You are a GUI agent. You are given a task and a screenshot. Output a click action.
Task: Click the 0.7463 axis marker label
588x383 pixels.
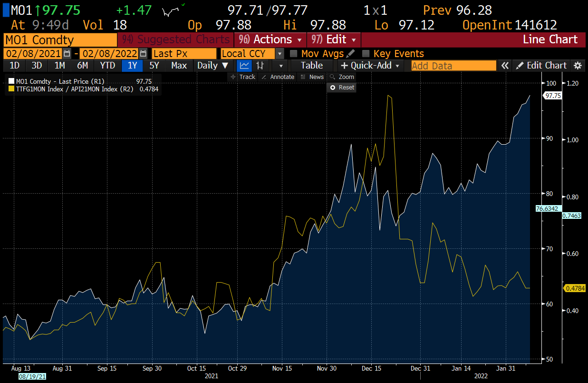click(572, 216)
